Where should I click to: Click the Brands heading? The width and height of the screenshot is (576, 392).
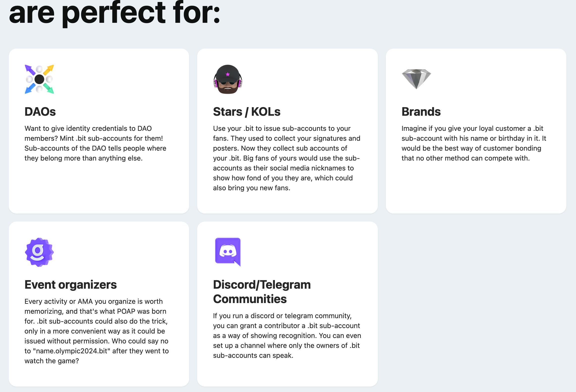(x=421, y=112)
